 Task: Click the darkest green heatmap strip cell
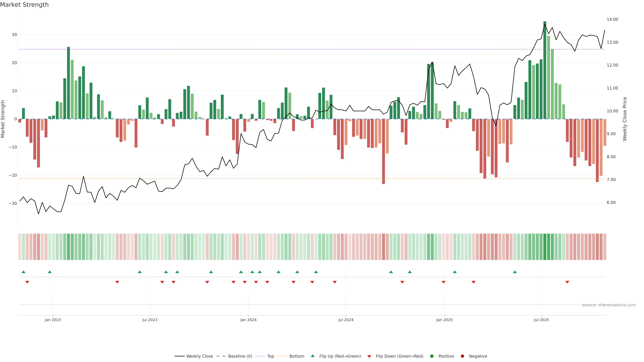pos(545,247)
